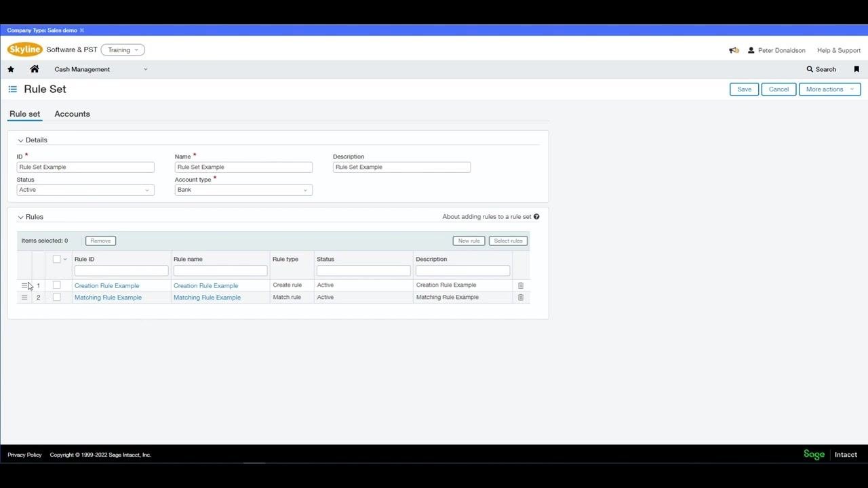Click the Select rules button
Image resolution: width=868 pixels, height=488 pixels.
pyautogui.click(x=508, y=241)
